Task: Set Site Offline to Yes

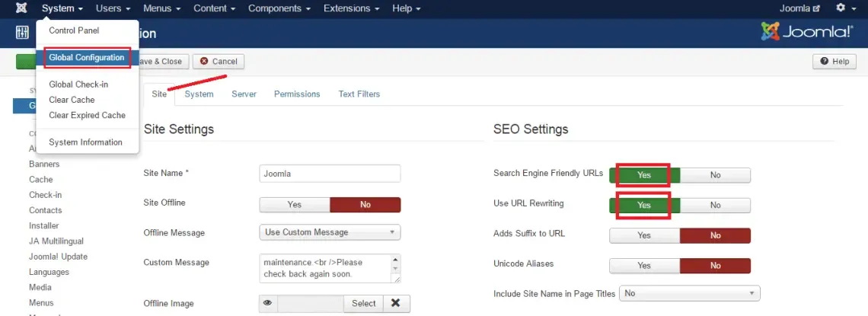Action: (x=295, y=204)
